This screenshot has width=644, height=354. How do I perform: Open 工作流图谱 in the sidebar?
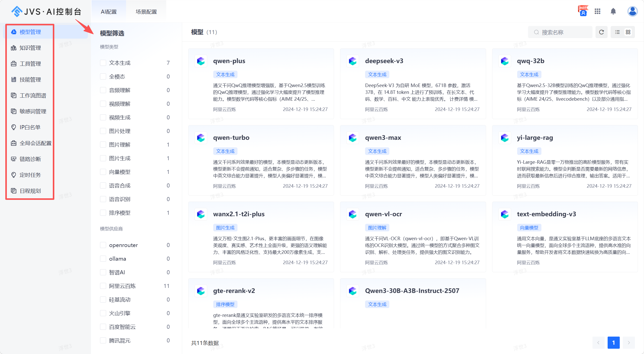(45, 95)
